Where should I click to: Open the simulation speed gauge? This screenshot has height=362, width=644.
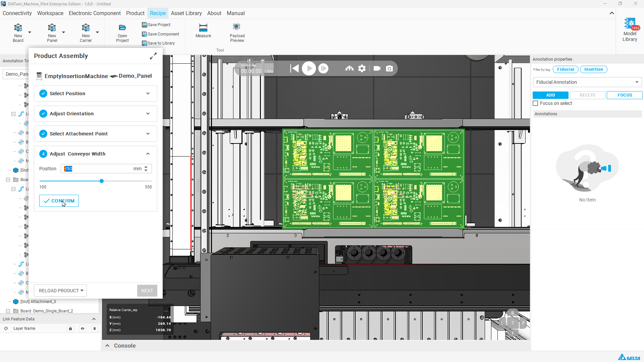pos(350,68)
